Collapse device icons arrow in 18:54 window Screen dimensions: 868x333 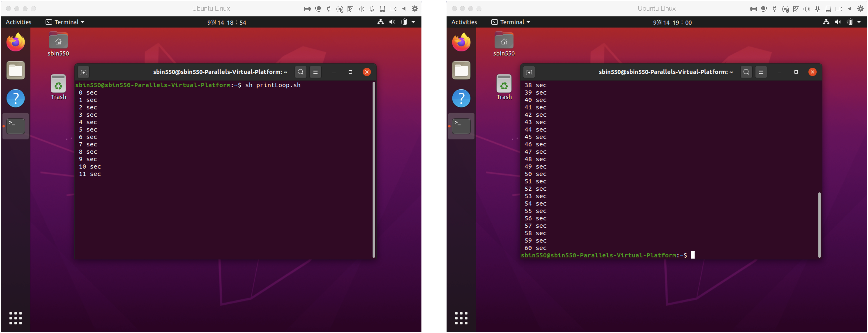coord(404,9)
